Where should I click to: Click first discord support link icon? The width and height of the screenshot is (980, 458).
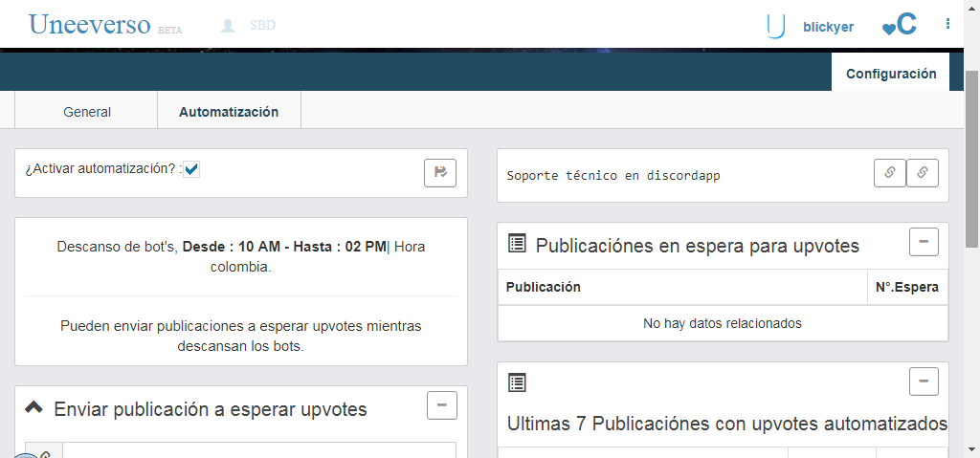pyautogui.click(x=889, y=173)
